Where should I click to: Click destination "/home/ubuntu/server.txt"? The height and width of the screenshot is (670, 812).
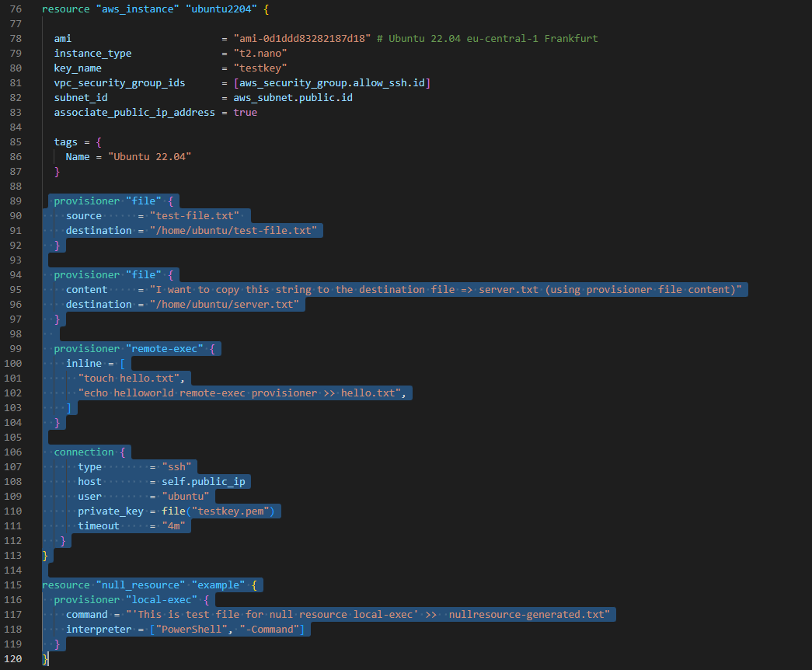coord(225,304)
